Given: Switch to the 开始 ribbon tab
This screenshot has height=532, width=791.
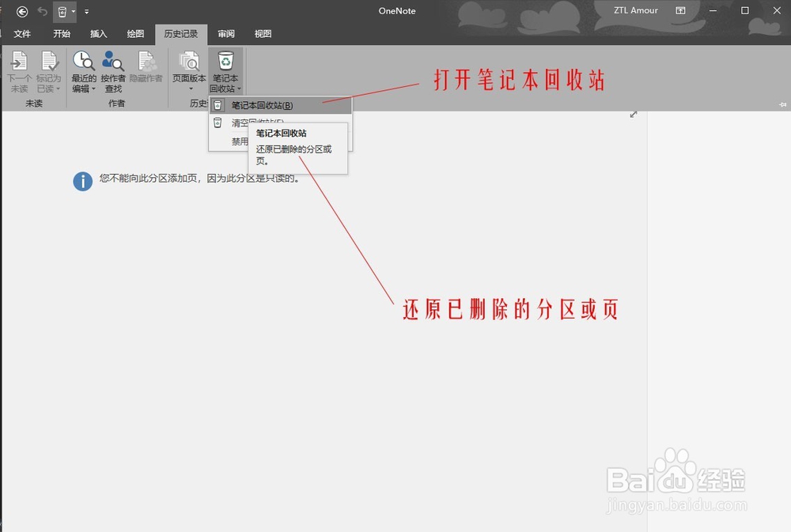Looking at the screenshot, I should pyautogui.click(x=62, y=34).
